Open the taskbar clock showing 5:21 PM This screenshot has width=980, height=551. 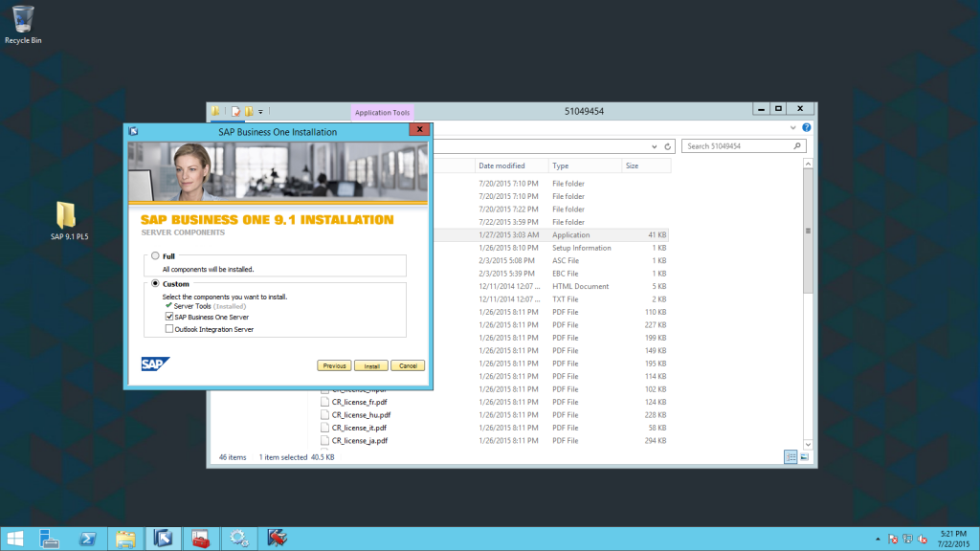953,540
